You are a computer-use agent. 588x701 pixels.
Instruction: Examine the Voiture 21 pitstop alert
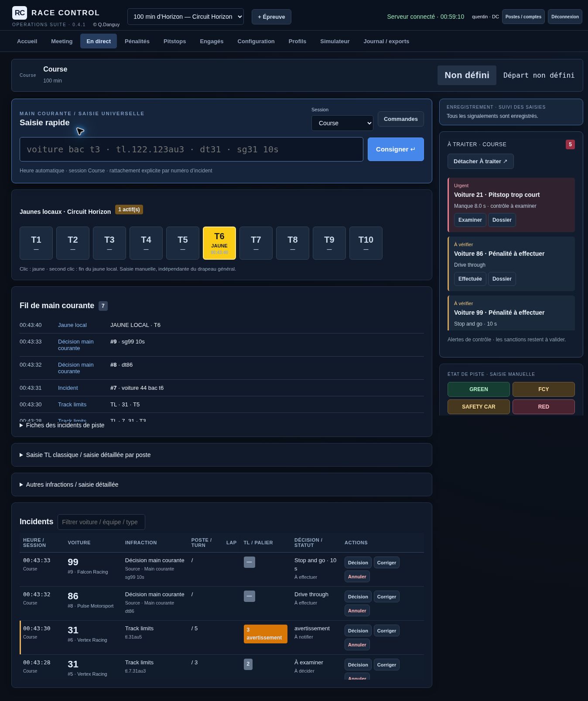(x=470, y=220)
